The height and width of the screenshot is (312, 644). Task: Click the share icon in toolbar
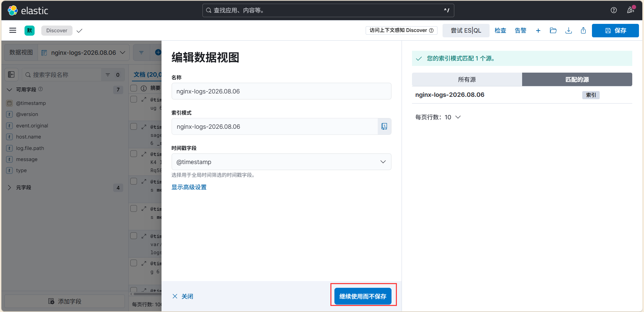584,31
